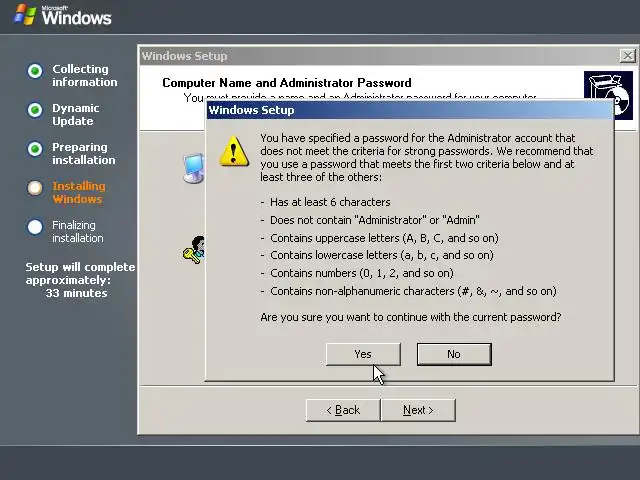This screenshot has width=640, height=480.
Task: Choose No to change the password
Action: [x=454, y=354]
